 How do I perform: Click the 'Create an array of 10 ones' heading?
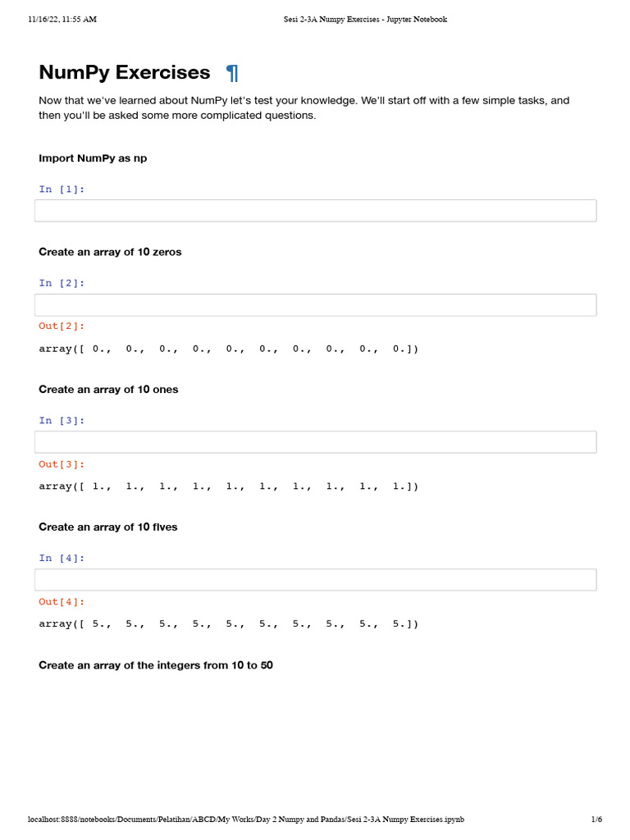coord(108,390)
